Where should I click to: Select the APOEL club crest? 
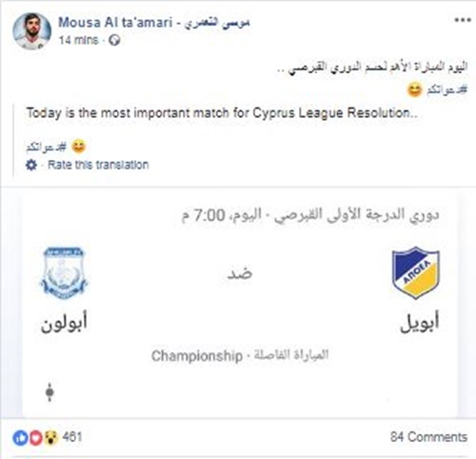pos(416,272)
